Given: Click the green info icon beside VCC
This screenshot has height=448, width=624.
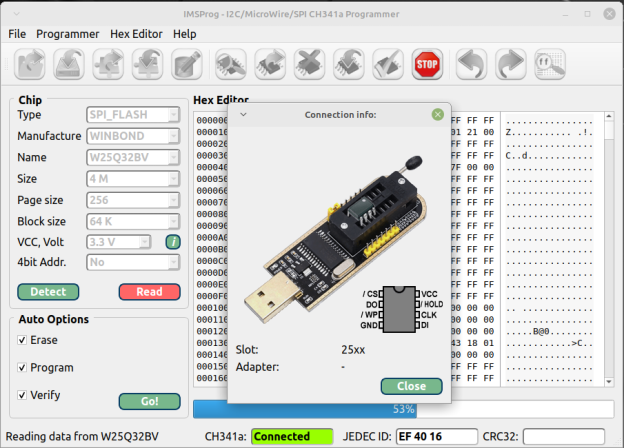Looking at the screenshot, I should pos(173,242).
